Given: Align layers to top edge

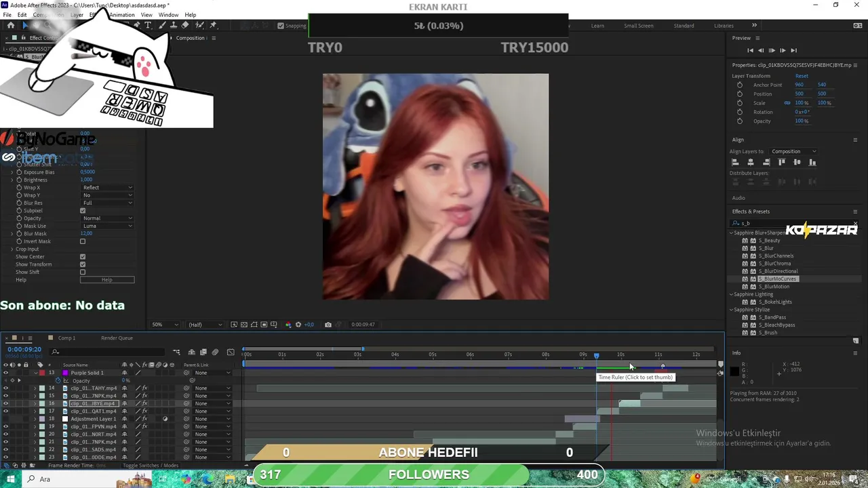Looking at the screenshot, I should tap(782, 163).
